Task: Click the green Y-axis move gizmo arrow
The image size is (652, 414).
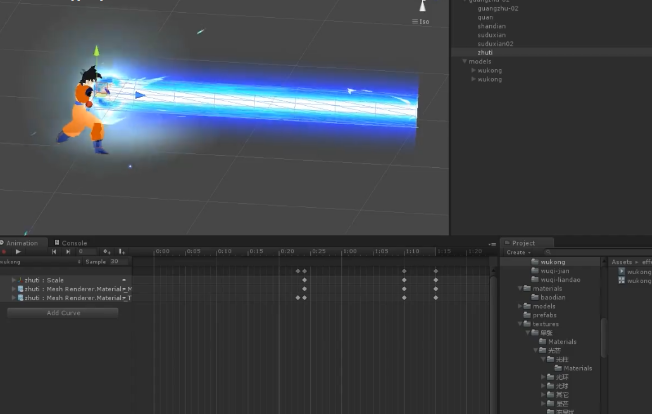Action: coord(96,51)
